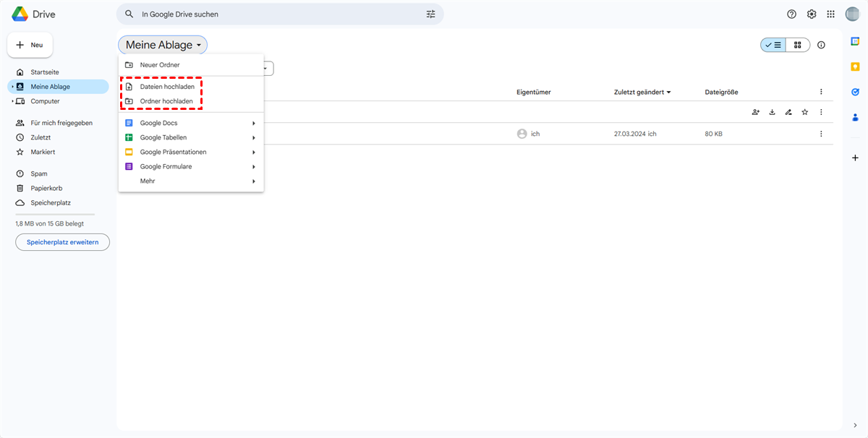
Task: Open Google Tasks in the side panel
Action: 855,92
